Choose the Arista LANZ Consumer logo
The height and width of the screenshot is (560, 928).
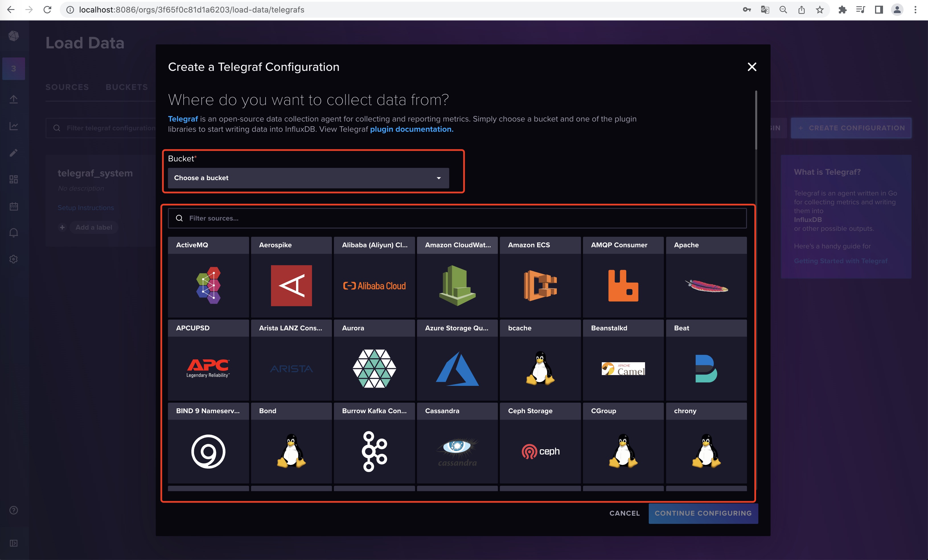[x=291, y=369]
